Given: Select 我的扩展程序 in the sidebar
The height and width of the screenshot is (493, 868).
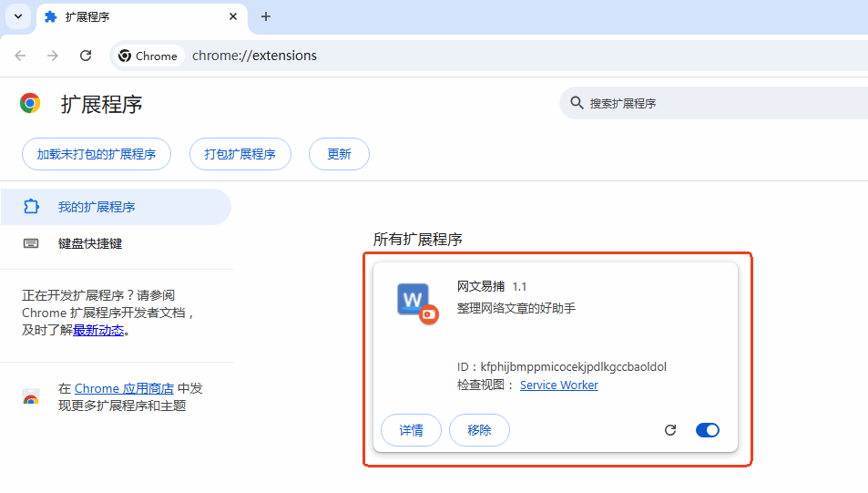Looking at the screenshot, I should coord(97,207).
